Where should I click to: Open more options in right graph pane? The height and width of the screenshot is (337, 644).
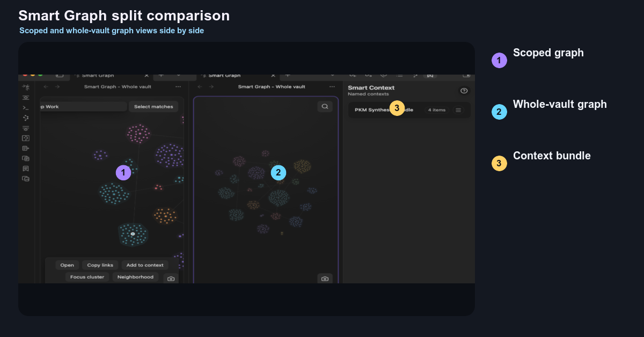[332, 86]
